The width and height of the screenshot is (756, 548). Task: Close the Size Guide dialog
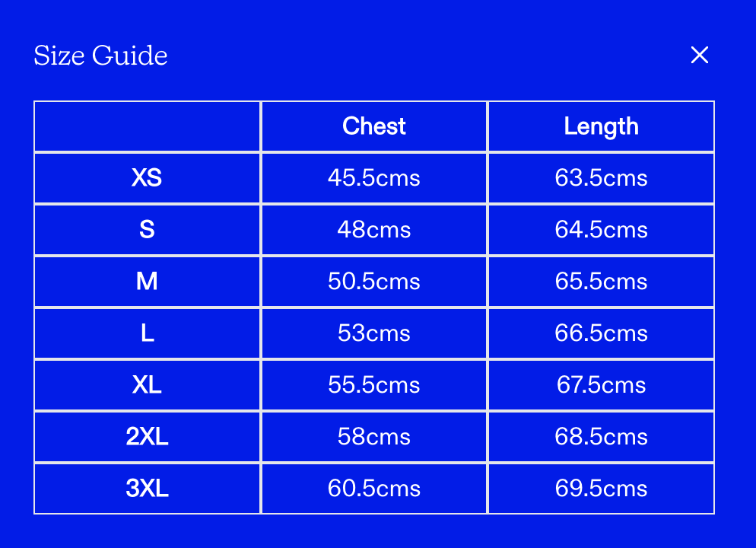click(699, 55)
